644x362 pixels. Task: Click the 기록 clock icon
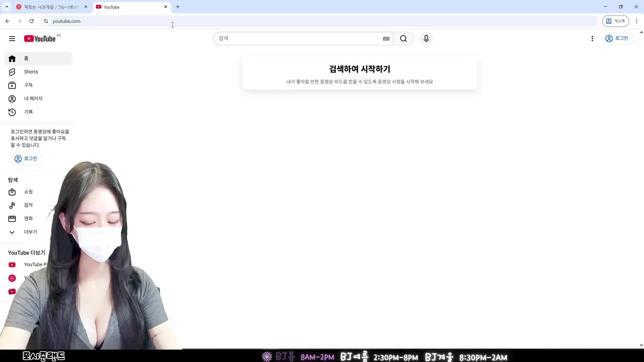pos(12,112)
